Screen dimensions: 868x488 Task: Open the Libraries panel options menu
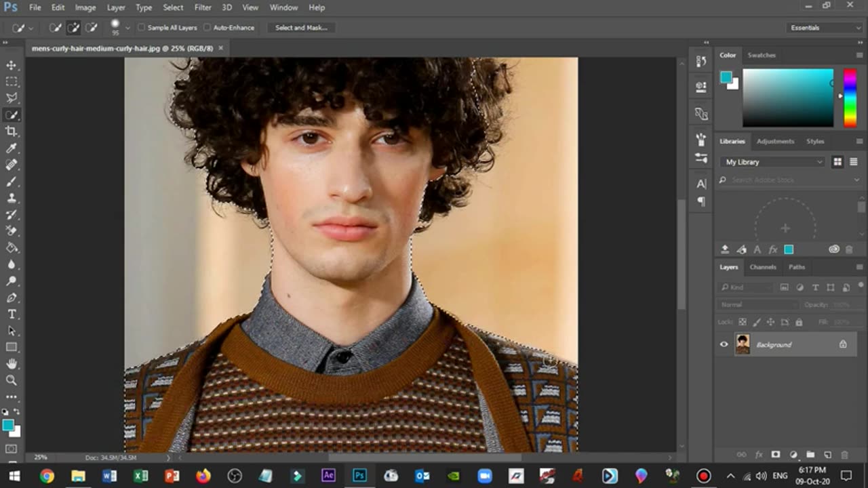(x=859, y=141)
